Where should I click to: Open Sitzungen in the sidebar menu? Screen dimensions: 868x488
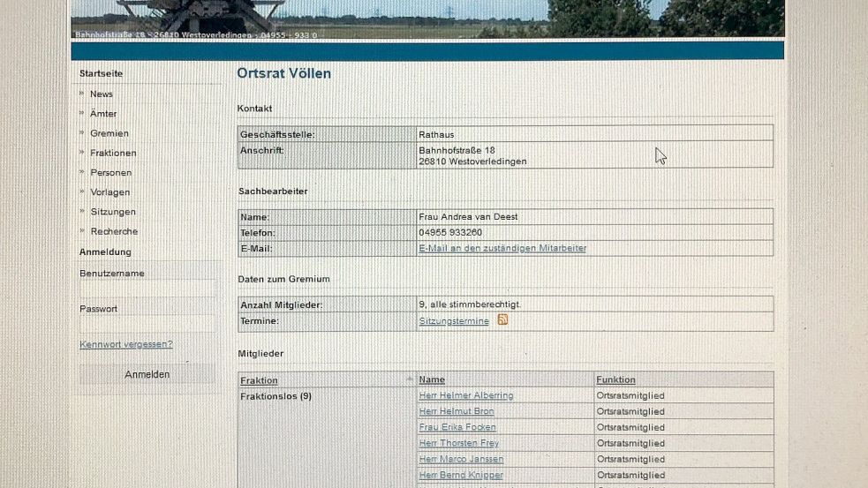tap(113, 212)
